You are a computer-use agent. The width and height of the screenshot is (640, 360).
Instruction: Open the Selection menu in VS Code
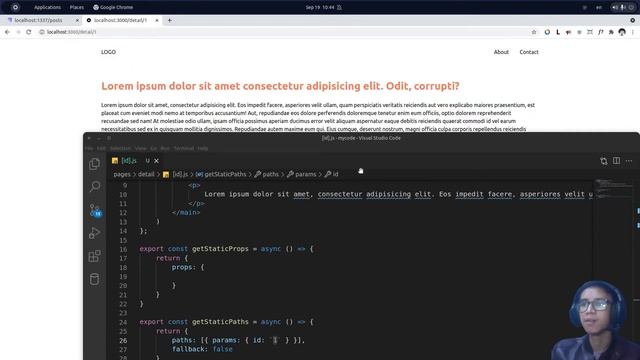(x=120, y=149)
